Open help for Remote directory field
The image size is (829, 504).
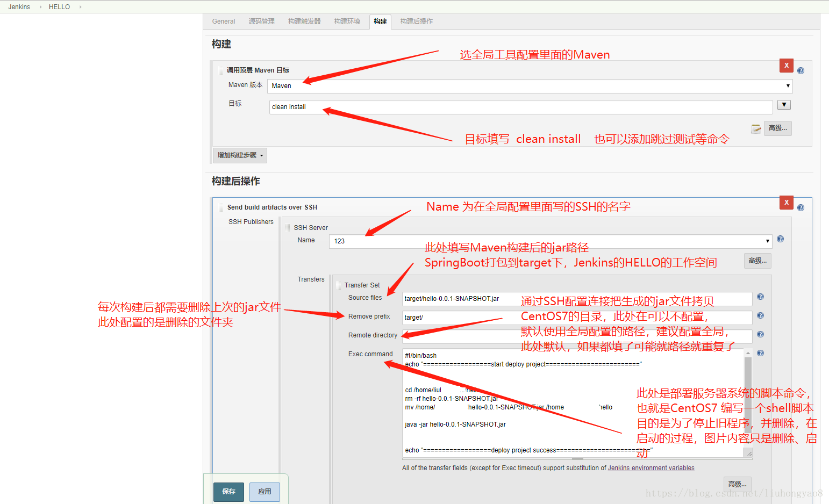tap(760, 334)
